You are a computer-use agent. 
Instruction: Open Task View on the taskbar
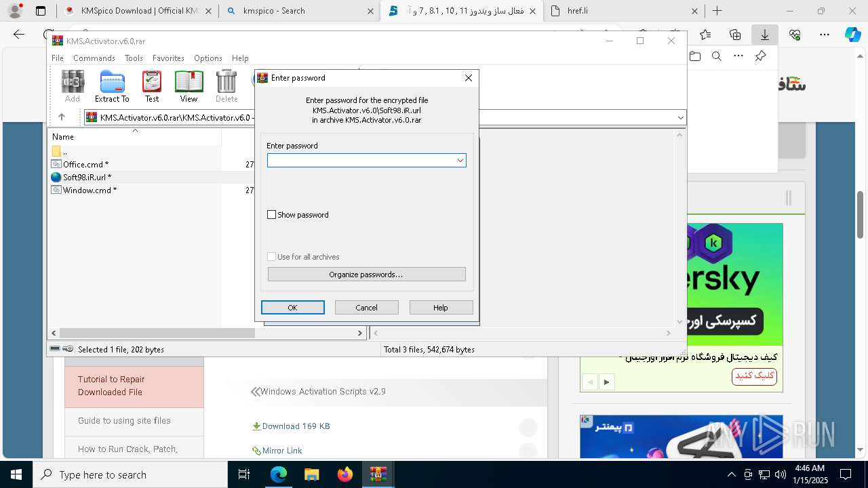(x=245, y=474)
